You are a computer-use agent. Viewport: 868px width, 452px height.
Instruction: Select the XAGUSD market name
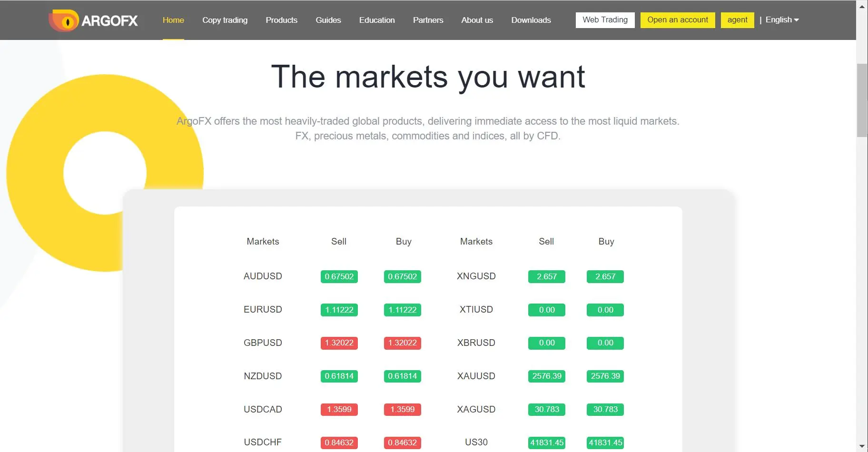click(x=476, y=410)
